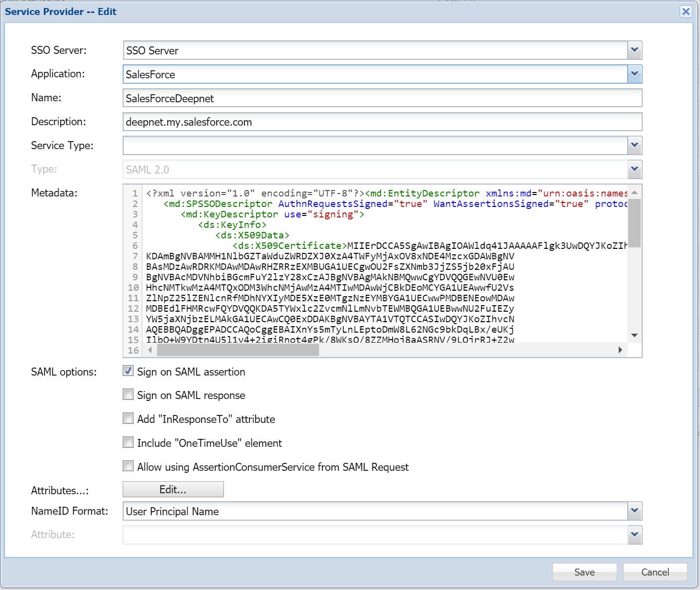Open the Service Type dropdown
This screenshot has height=590, width=700.
634,146
